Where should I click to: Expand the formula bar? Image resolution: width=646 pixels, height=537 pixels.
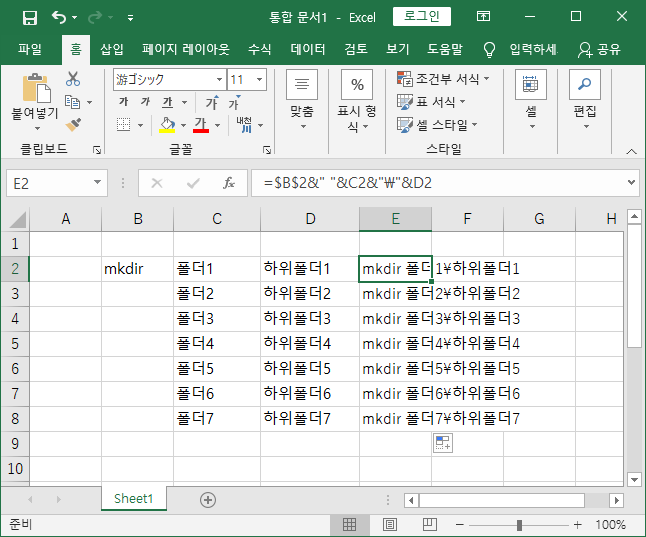point(631,182)
